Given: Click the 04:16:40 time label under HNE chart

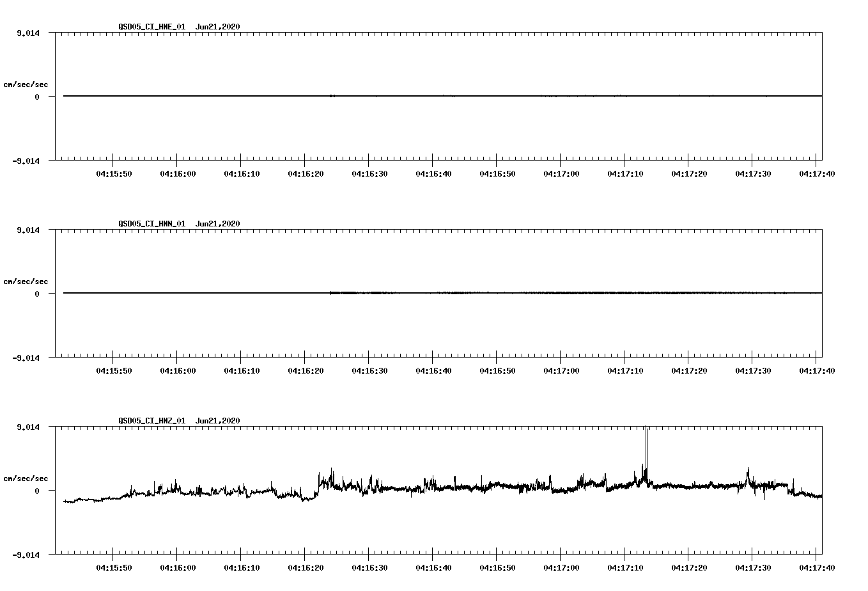Looking at the screenshot, I should point(433,173).
